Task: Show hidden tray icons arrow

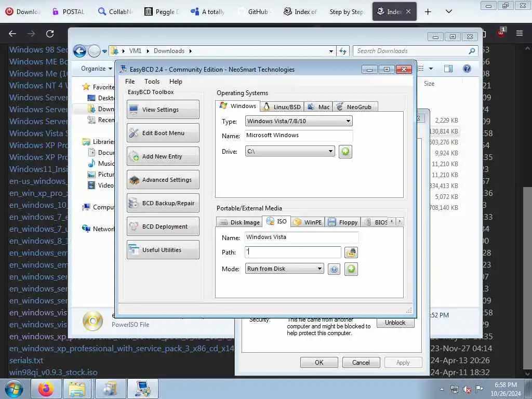Action: [442, 389]
